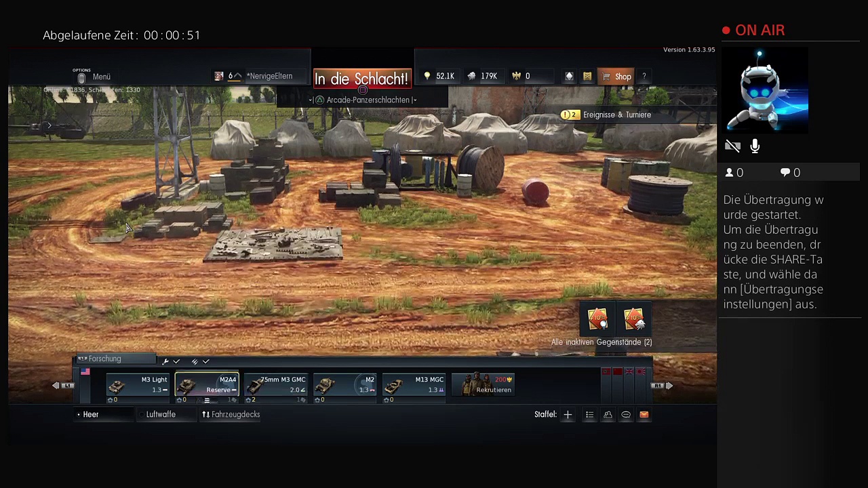Click the Rekrutieren crew slot

pos(484,385)
